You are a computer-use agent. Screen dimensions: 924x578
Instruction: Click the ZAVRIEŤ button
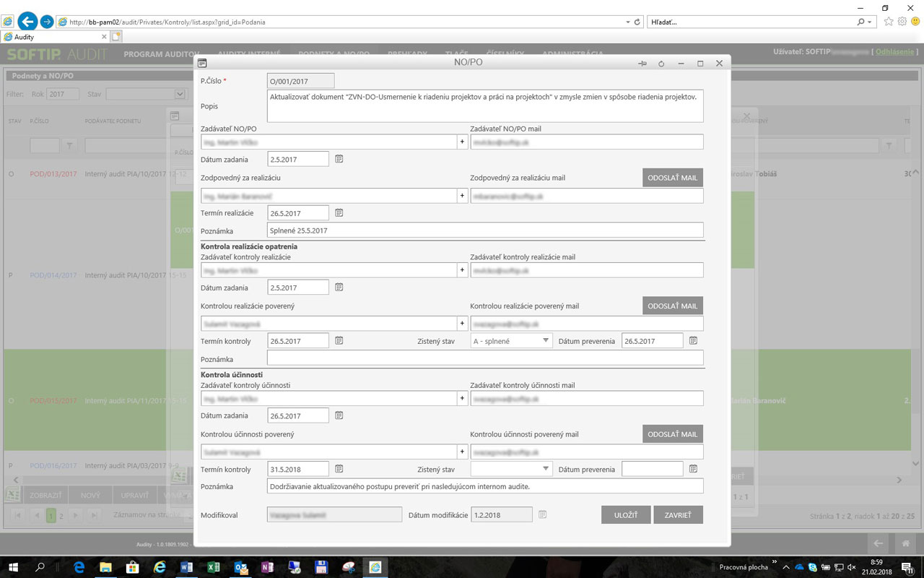(678, 515)
